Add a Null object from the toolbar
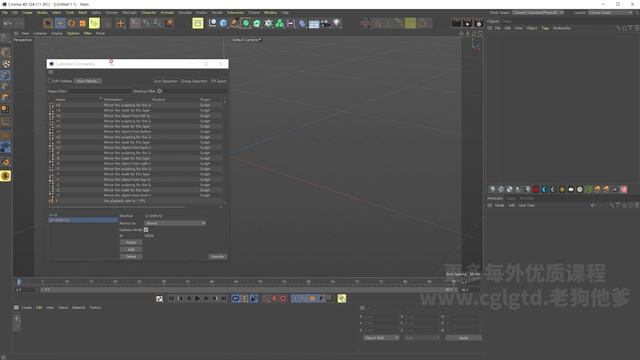This screenshot has height=360, width=640. point(213,23)
